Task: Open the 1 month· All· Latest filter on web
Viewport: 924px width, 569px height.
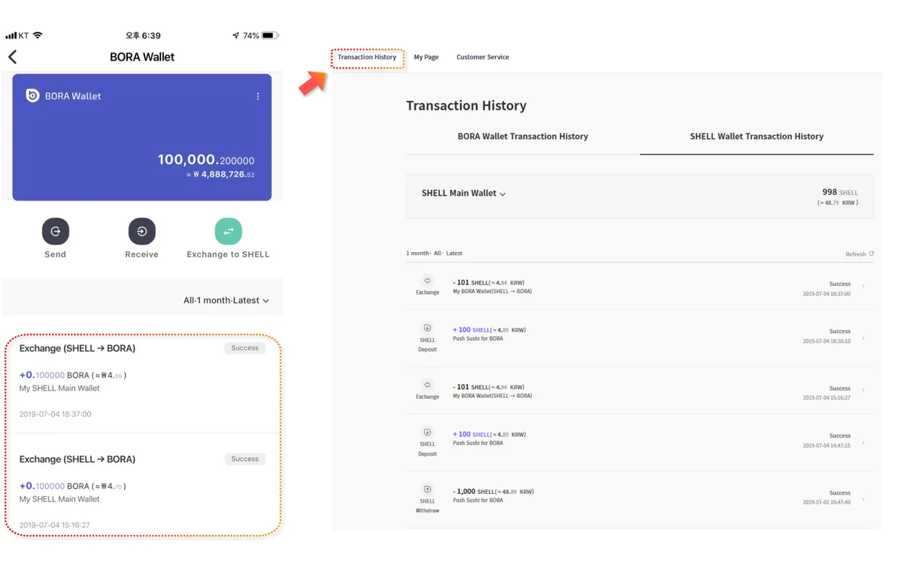Action: tap(434, 253)
